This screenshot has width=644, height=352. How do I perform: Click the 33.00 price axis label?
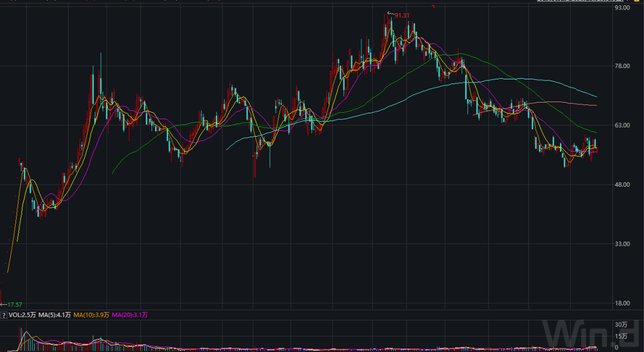click(x=623, y=243)
